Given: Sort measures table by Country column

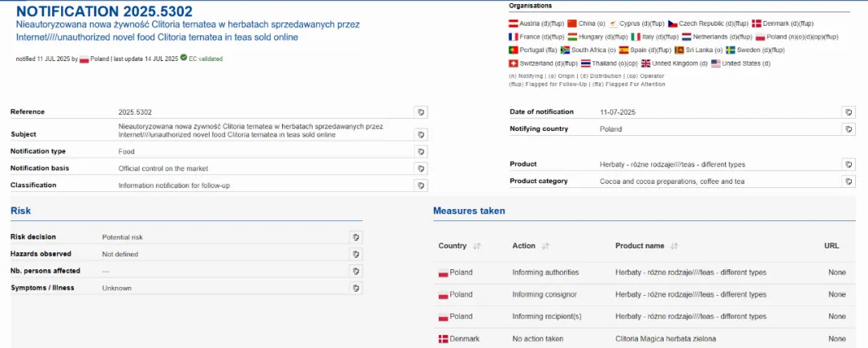Looking at the screenshot, I should point(477,246).
